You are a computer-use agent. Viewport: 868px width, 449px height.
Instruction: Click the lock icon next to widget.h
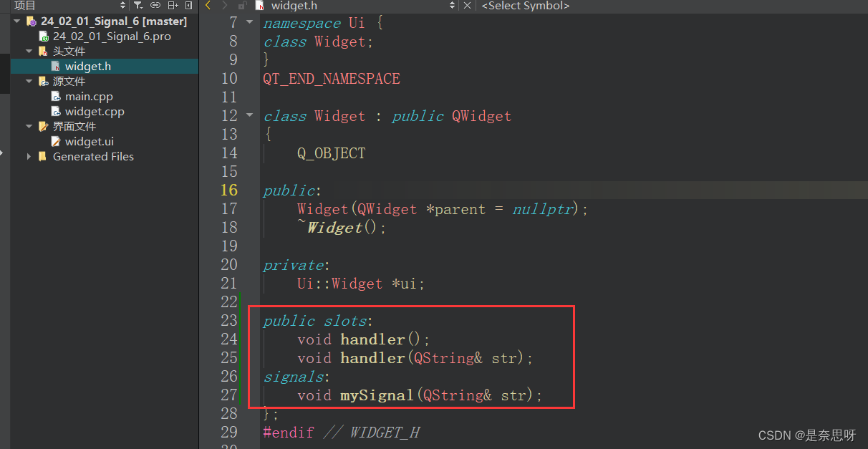pos(242,5)
